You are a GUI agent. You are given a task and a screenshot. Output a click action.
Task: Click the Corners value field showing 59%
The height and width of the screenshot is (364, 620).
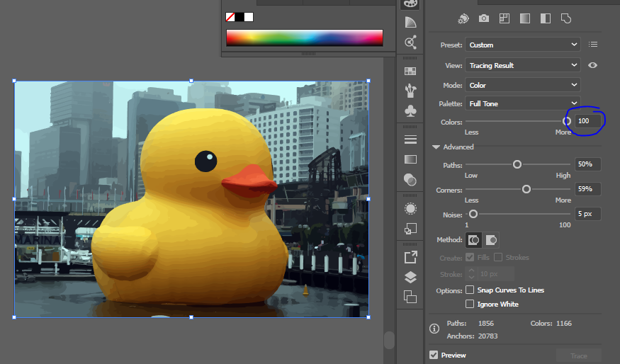click(587, 189)
